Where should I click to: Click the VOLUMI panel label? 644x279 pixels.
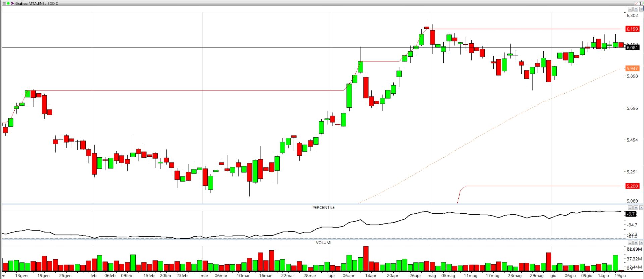(x=323, y=242)
